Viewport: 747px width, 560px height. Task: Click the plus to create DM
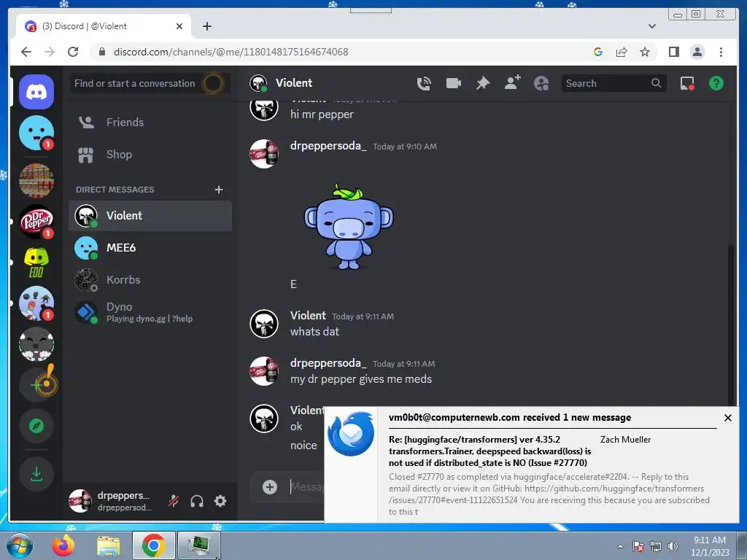click(219, 190)
